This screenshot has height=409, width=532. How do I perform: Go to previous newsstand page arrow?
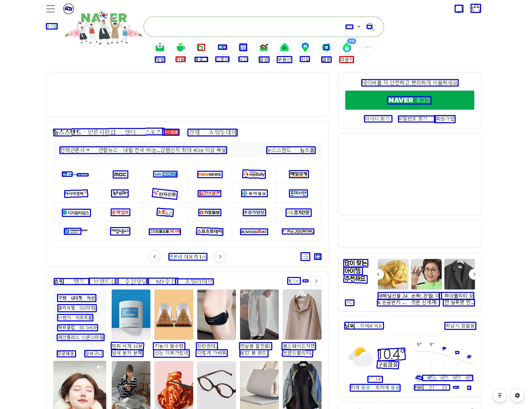[155, 257]
